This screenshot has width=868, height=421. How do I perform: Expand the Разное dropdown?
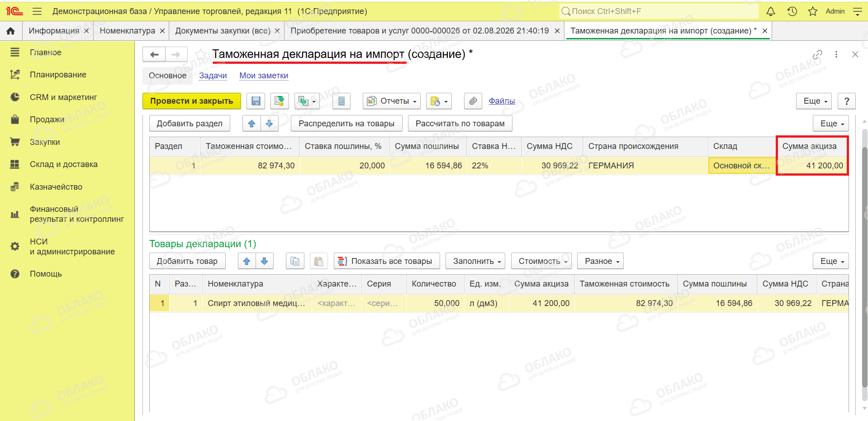point(601,261)
